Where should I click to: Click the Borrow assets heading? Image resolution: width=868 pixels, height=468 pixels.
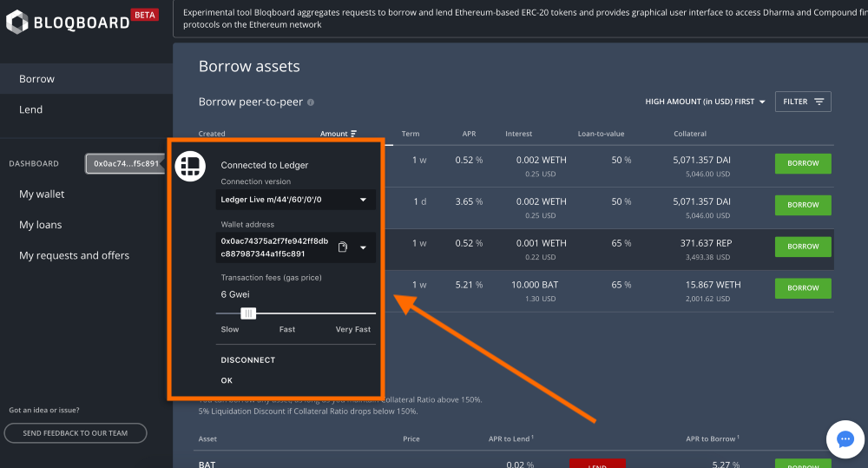249,67
